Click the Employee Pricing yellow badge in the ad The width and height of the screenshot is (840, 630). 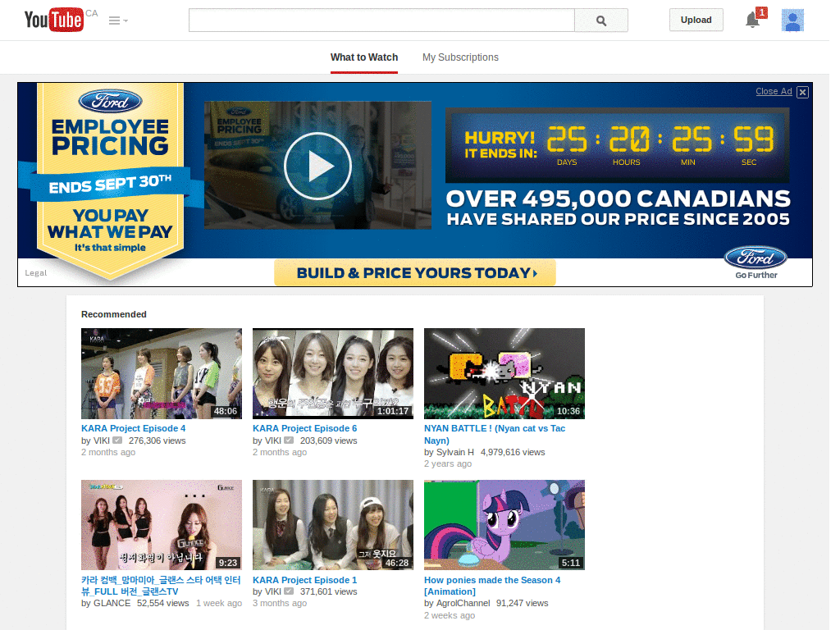coord(111,180)
